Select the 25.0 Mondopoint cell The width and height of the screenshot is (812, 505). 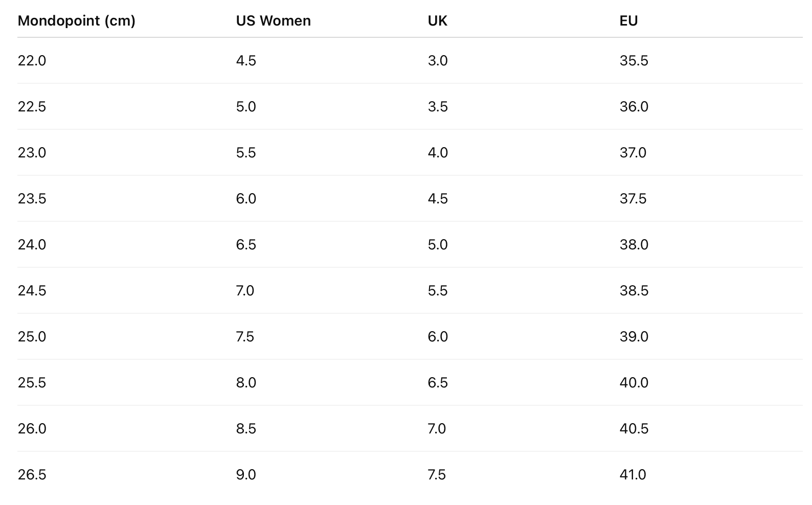point(32,337)
